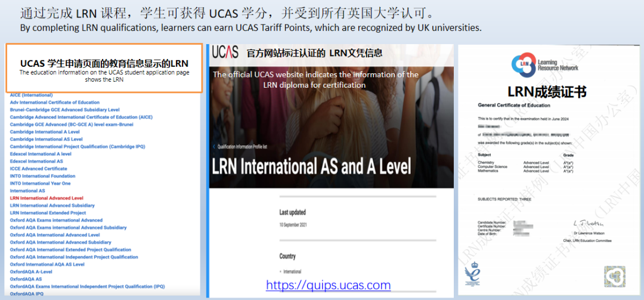Click the Candidate Number label
Screen dimensions: 644x300
492,222
